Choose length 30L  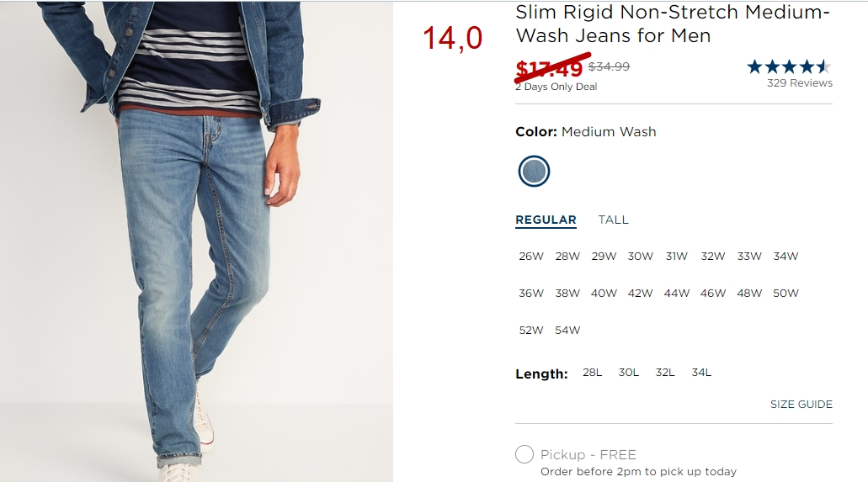pyautogui.click(x=628, y=373)
